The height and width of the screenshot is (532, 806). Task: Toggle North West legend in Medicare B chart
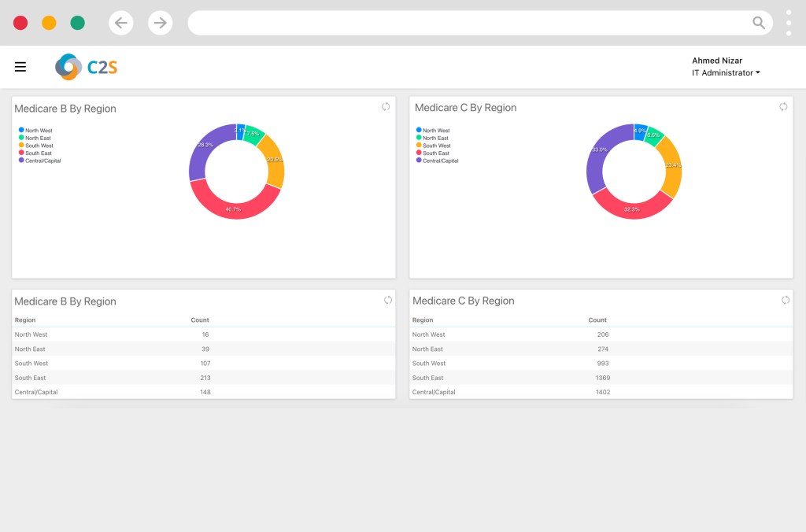coord(35,131)
